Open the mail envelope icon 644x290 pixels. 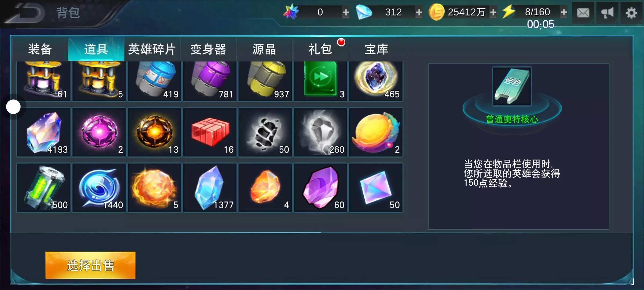(583, 13)
